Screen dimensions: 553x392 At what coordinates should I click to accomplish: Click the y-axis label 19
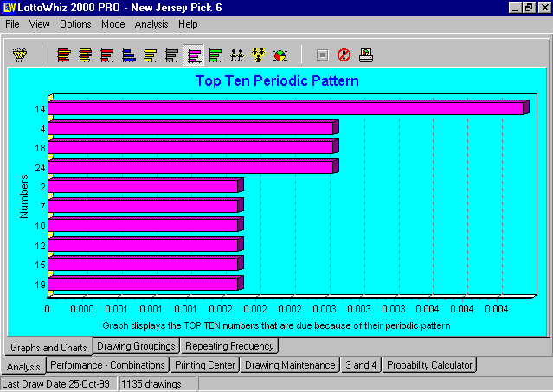pos(40,285)
